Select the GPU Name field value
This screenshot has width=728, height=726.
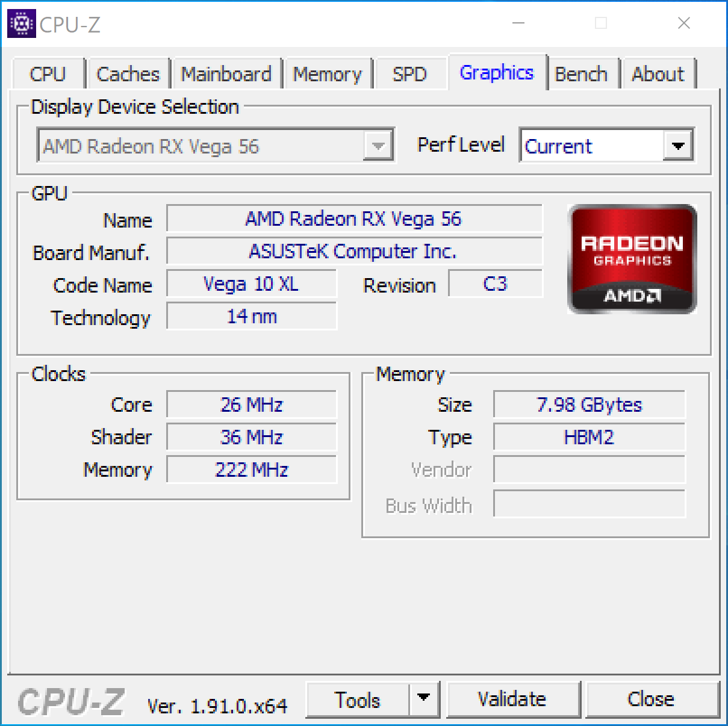354,219
